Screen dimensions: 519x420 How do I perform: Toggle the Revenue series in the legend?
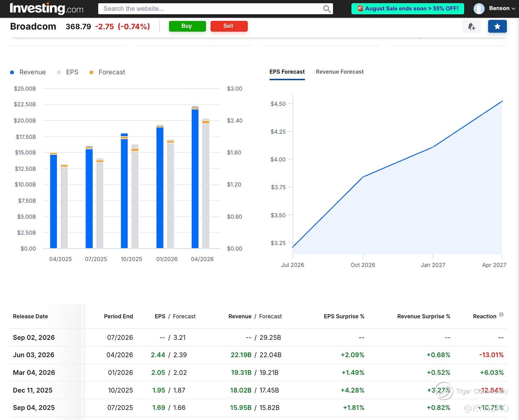(x=28, y=72)
